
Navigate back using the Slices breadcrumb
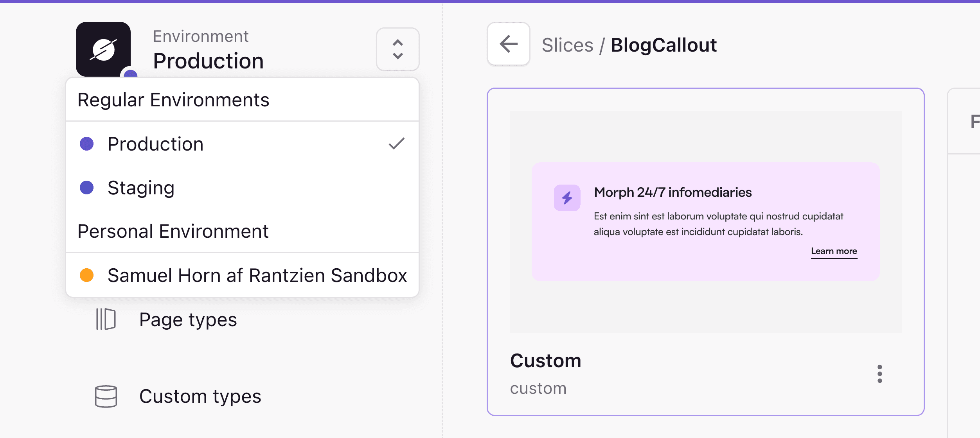coord(567,45)
